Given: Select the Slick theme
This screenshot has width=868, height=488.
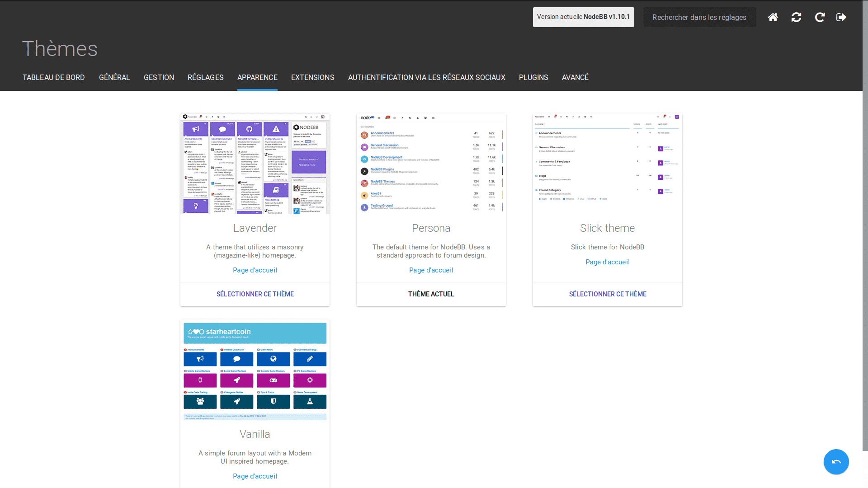Looking at the screenshot, I should click(x=607, y=294).
